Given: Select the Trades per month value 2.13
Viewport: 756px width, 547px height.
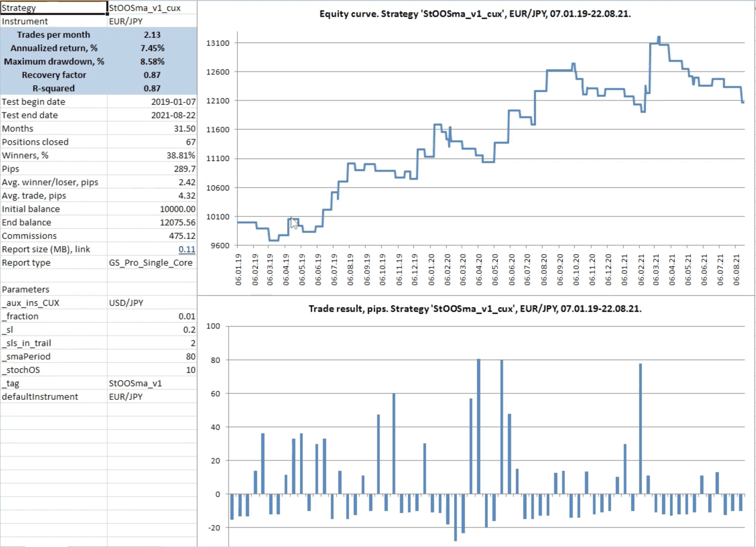Looking at the screenshot, I should coord(152,34).
